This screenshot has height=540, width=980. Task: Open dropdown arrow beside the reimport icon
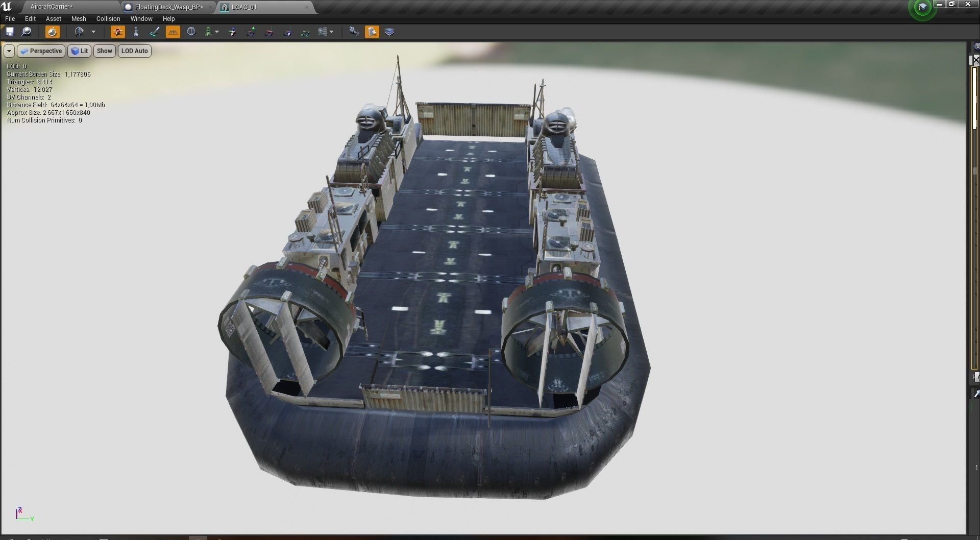click(93, 32)
